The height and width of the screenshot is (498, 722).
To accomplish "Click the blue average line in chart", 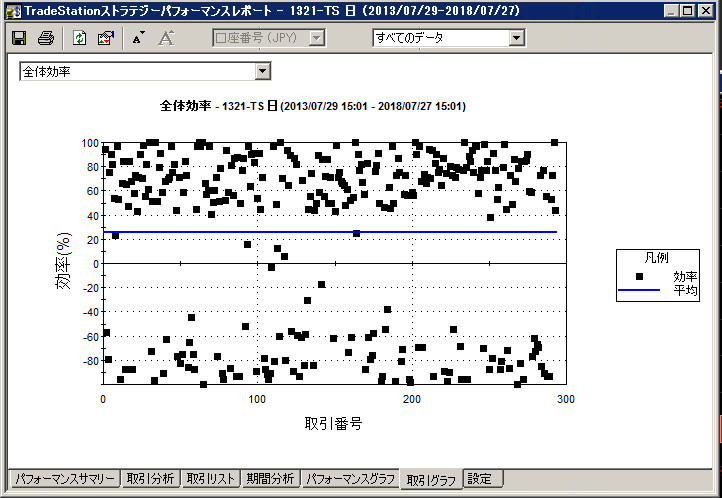I will [x=330, y=232].
